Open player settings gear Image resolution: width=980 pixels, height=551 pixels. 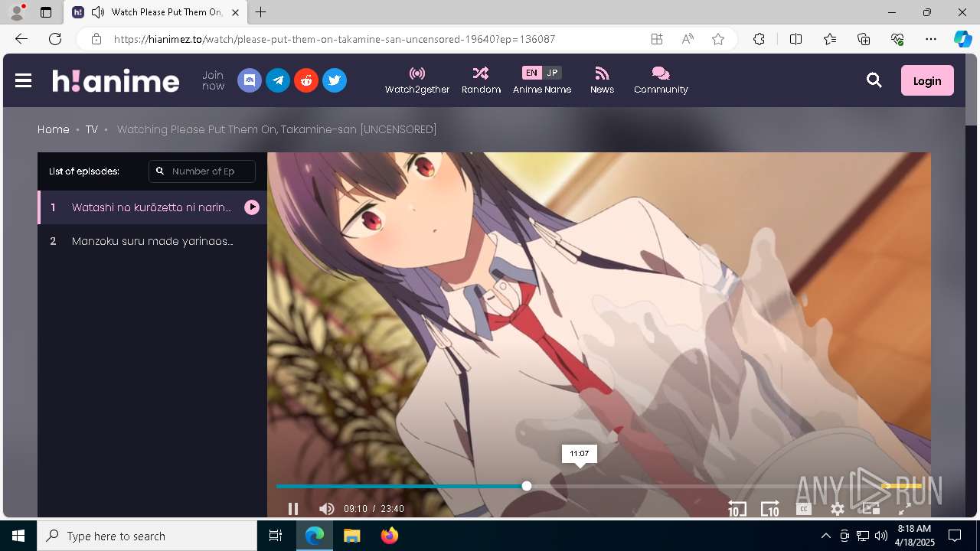tap(838, 509)
